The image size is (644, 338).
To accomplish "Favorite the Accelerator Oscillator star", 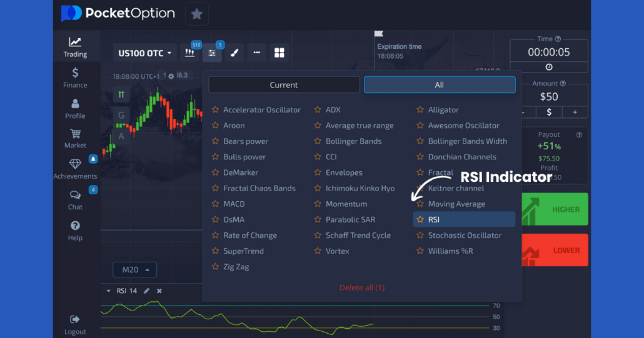I will click(215, 109).
